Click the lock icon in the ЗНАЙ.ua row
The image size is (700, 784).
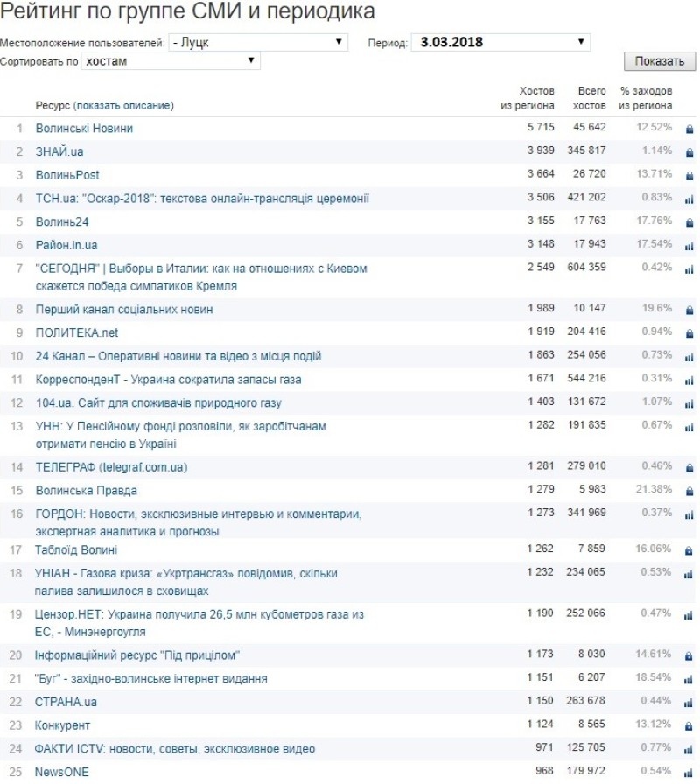(x=689, y=152)
